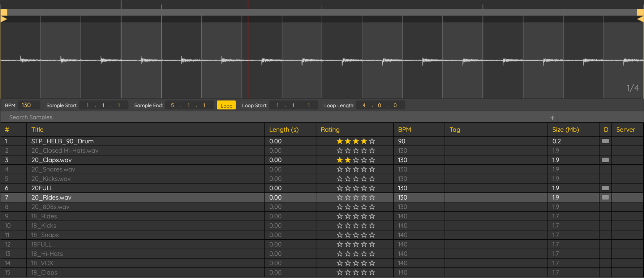
Task: Toggle the yellow Loop button
Action: tap(226, 105)
